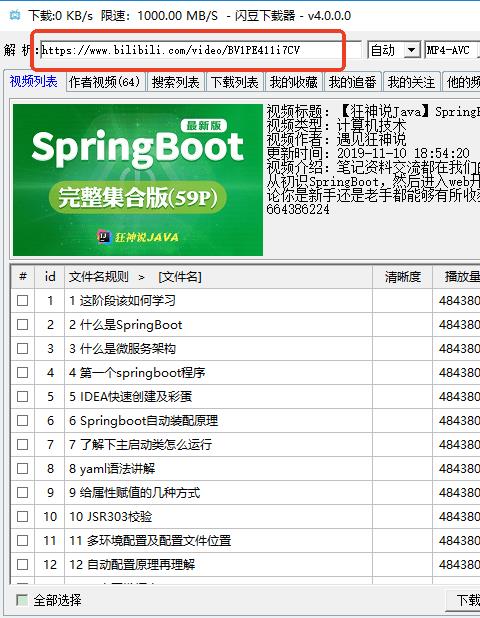Switch to the 作者视频(64) tab
Image resolution: width=480 pixels, height=618 pixels.
[105, 82]
